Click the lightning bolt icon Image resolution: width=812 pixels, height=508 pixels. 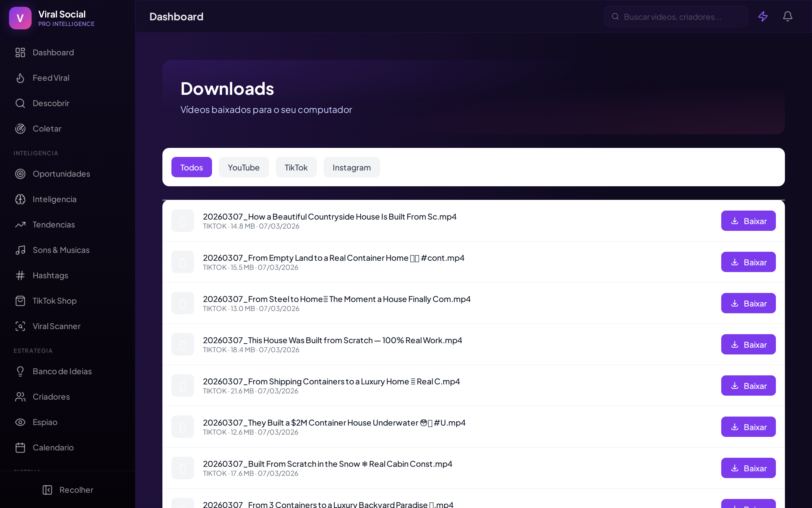pyautogui.click(x=763, y=16)
